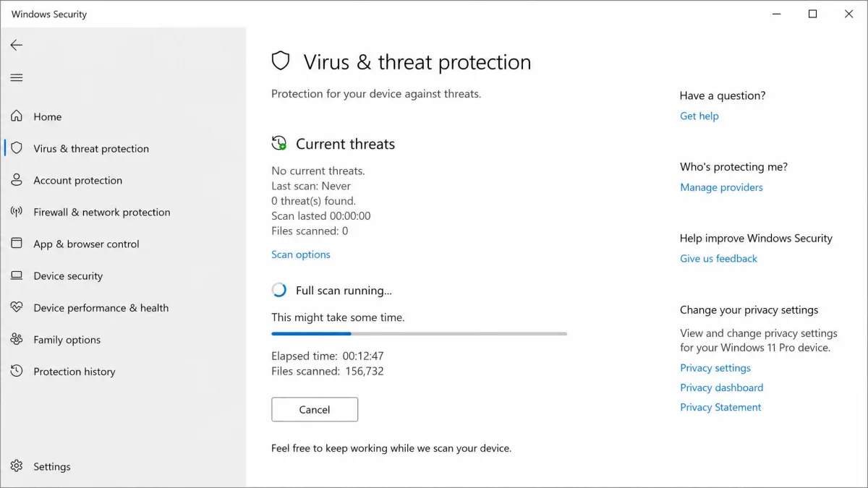
Task: Click the full scan progress bar
Action: [x=419, y=333]
